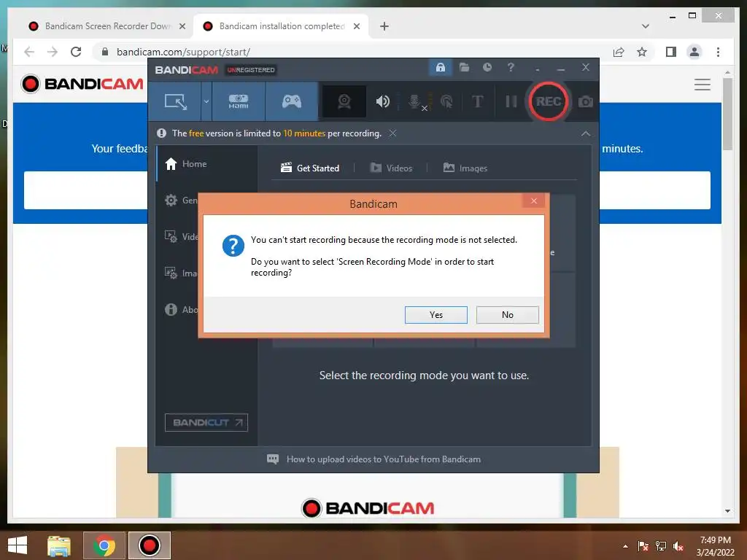The image size is (747, 560).
Task: Toggle speaker sound recording icon
Action: [x=382, y=101]
